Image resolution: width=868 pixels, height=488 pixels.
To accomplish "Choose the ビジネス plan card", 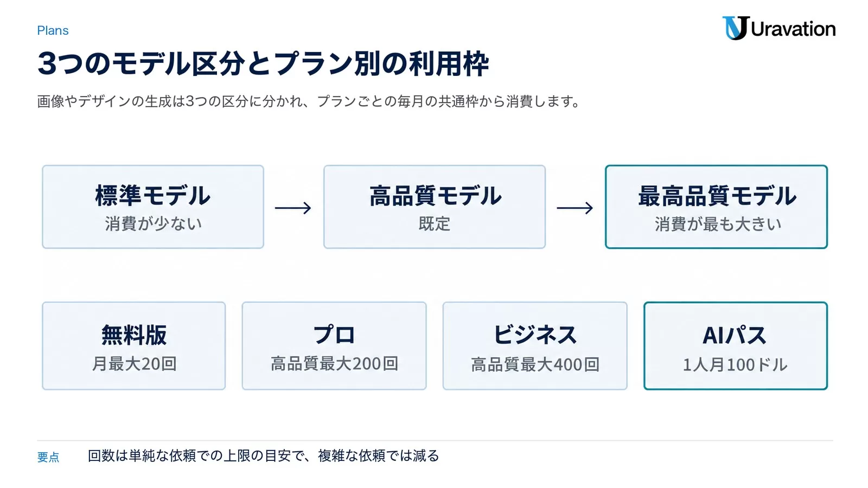I will [535, 346].
